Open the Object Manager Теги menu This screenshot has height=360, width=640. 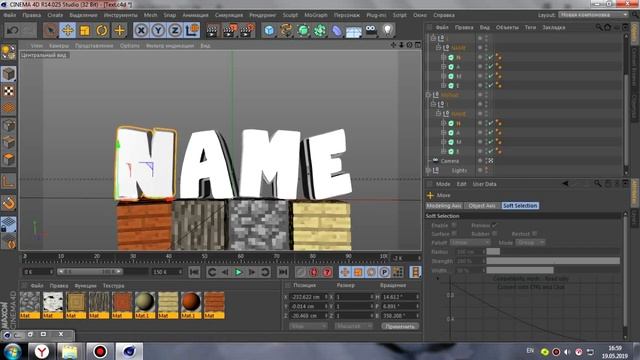[x=530, y=27]
